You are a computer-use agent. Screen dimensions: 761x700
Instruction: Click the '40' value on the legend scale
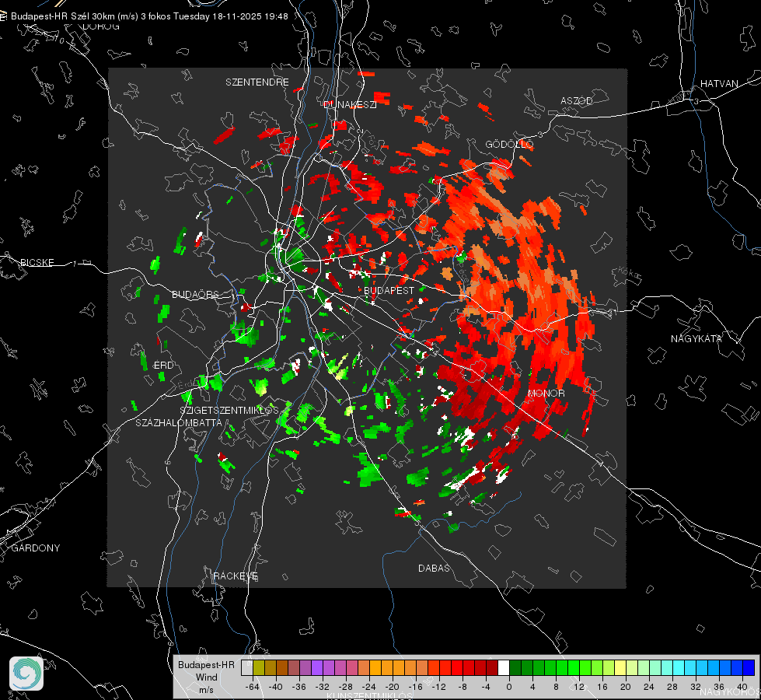(x=742, y=687)
